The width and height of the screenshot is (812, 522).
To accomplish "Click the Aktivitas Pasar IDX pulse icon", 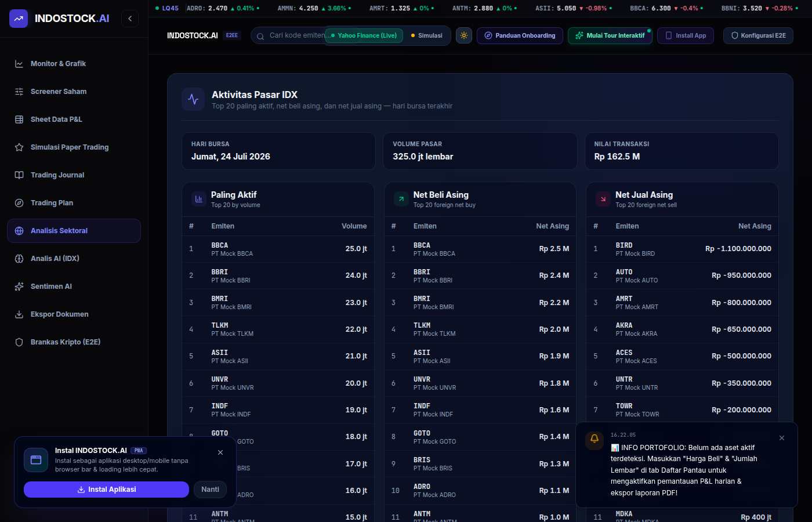I will (193, 99).
